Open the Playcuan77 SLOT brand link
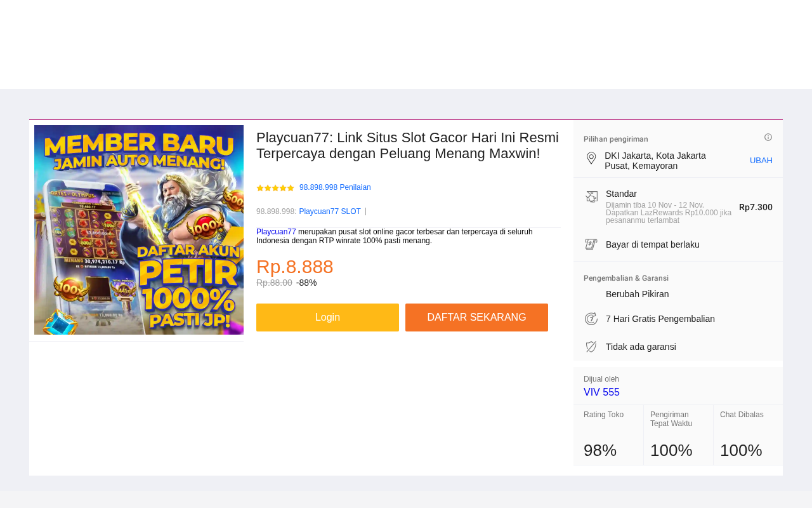This screenshot has height=508, width=812. click(330, 211)
